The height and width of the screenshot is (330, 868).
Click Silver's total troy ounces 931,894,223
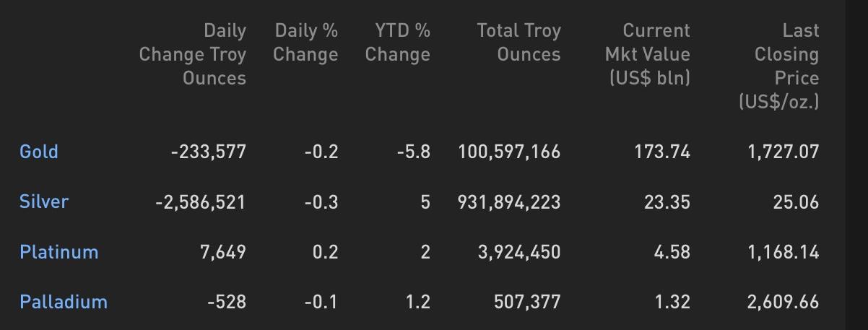click(509, 202)
